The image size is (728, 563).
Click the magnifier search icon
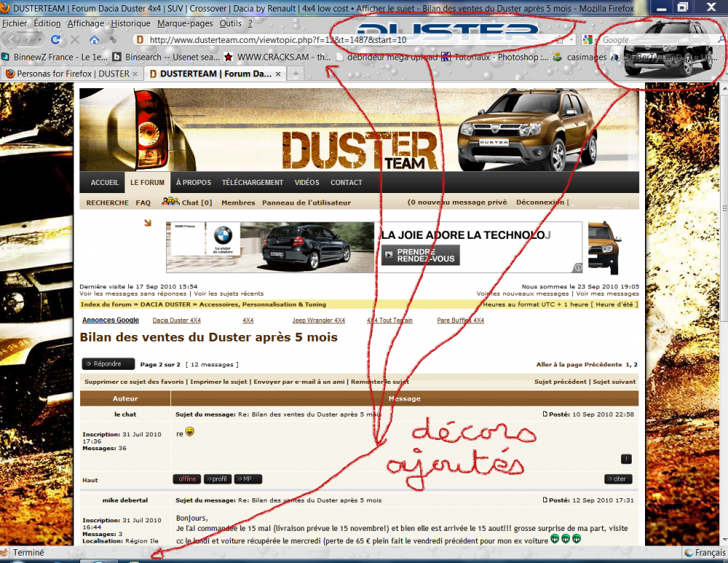(721, 40)
